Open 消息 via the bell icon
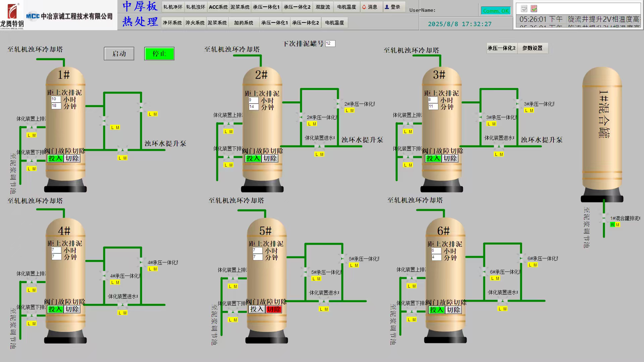The height and width of the screenshot is (362, 644). coord(364,7)
